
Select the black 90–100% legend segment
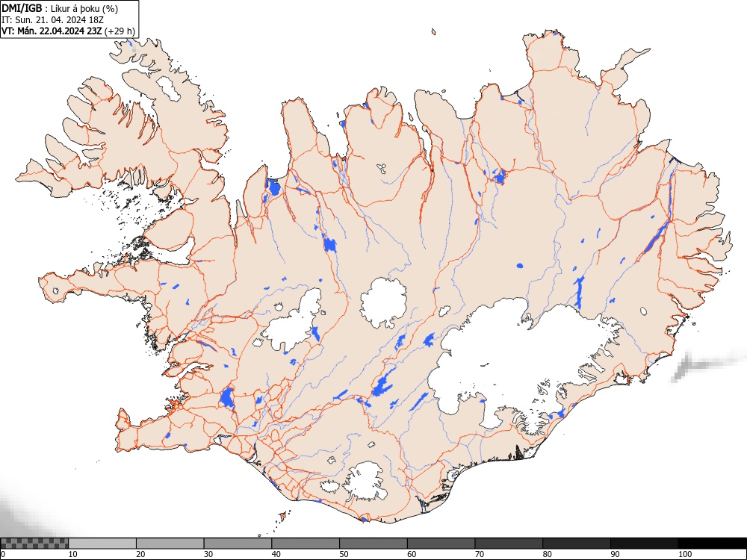[x=644, y=544]
